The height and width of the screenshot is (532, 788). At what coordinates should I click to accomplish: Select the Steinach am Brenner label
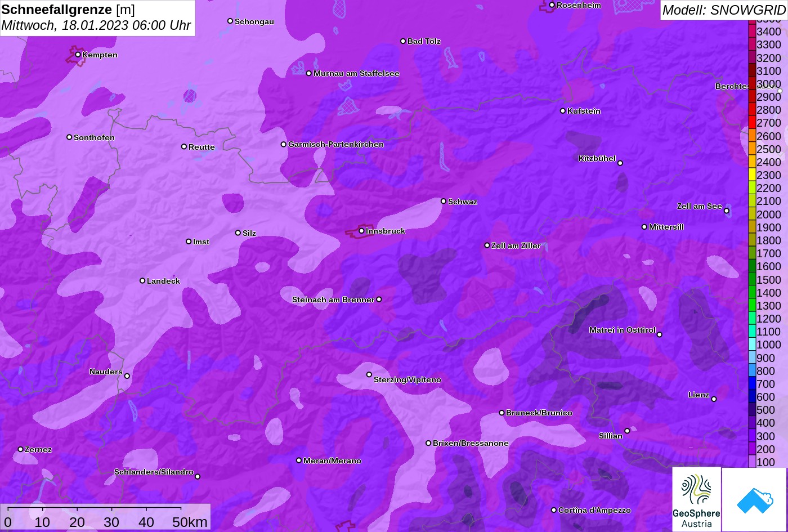(333, 299)
